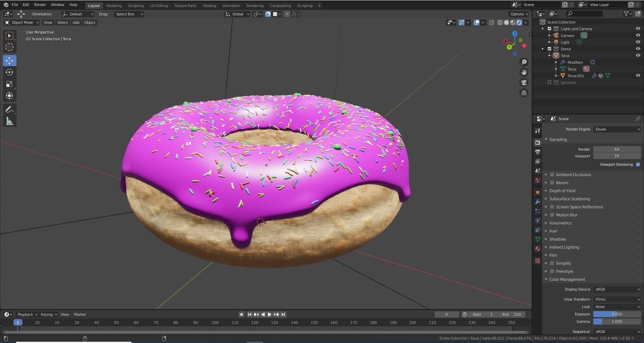Disable Viewport Denoising checkbox

tap(638, 164)
